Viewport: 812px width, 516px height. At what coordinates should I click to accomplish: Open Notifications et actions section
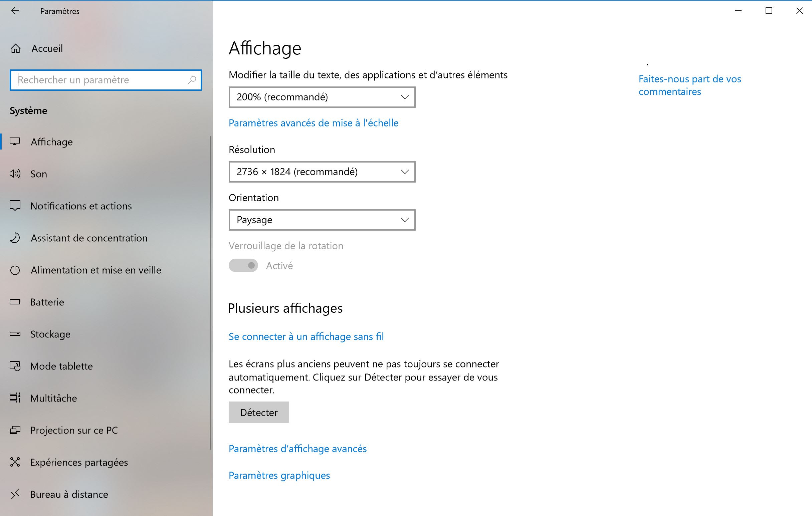81,206
